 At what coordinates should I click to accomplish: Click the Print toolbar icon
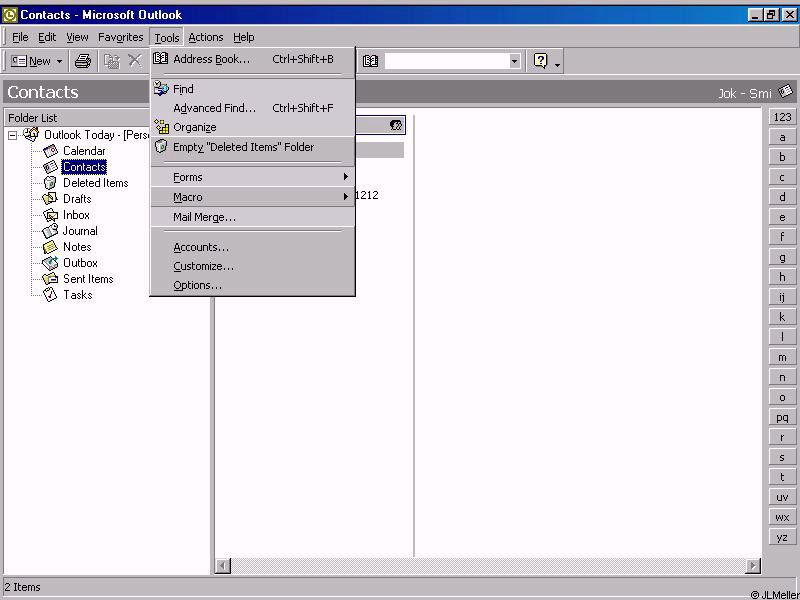point(83,61)
